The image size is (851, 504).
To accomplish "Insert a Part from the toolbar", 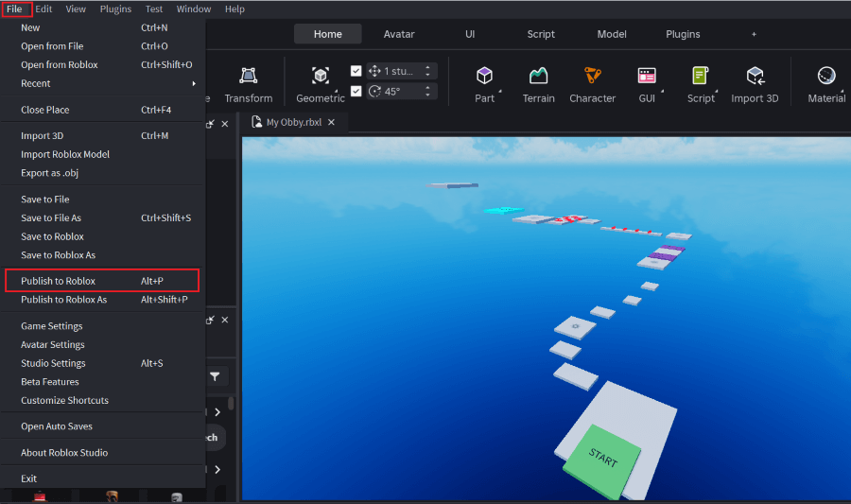I will (484, 76).
